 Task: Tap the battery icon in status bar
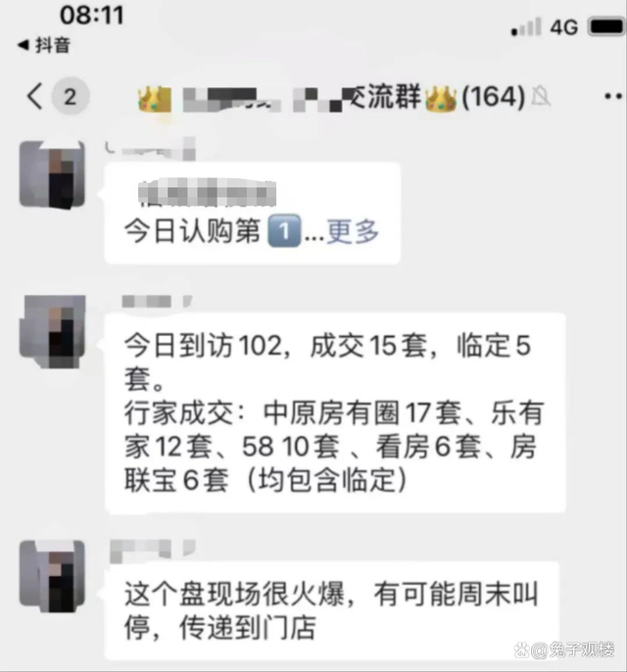coord(607,26)
